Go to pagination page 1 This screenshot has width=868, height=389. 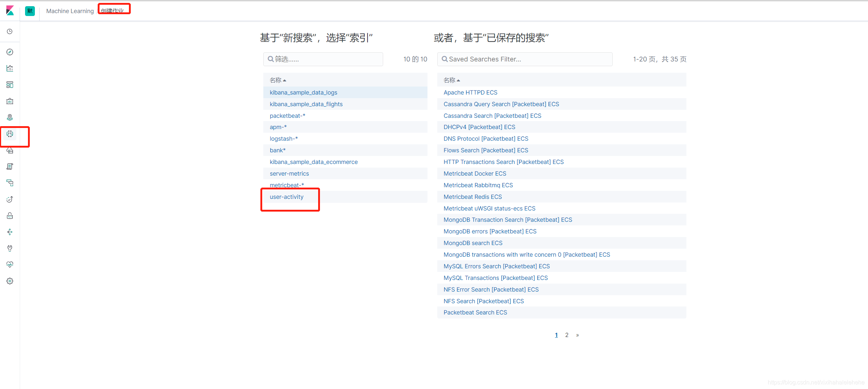[x=556, y=335]
